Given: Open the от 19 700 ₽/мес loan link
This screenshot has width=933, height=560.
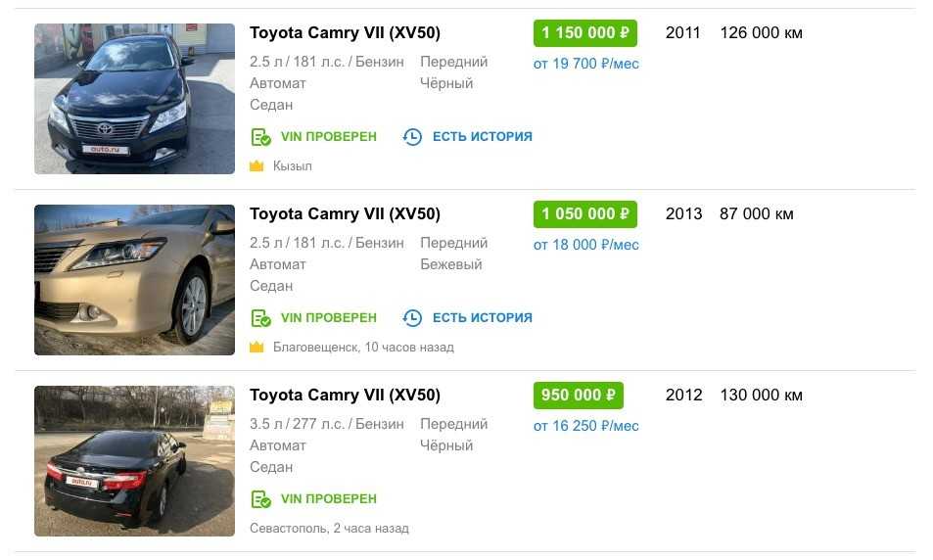Looking at the screenshot, I should 585,64.
